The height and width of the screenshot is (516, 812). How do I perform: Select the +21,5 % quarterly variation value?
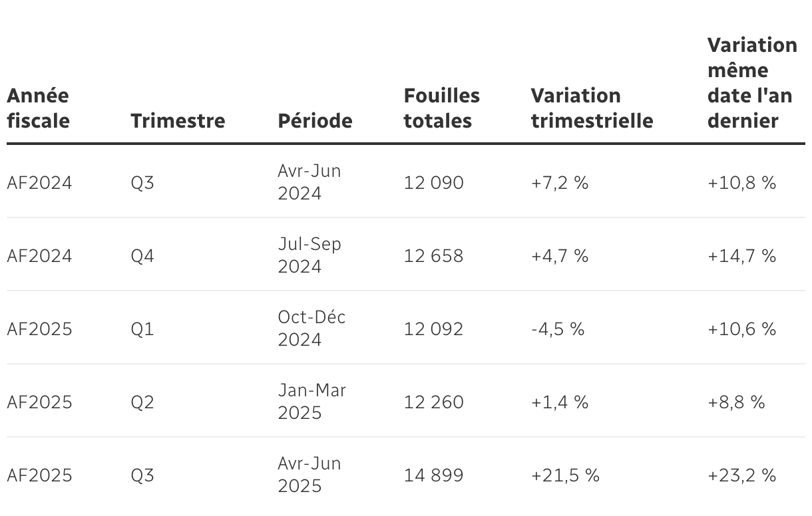(x=565, y=475)
